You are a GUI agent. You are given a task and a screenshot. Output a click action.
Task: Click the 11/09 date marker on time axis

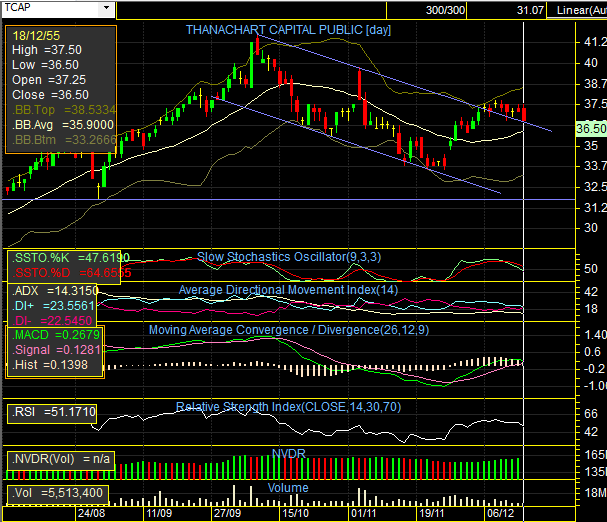click(x=159, y=513)
